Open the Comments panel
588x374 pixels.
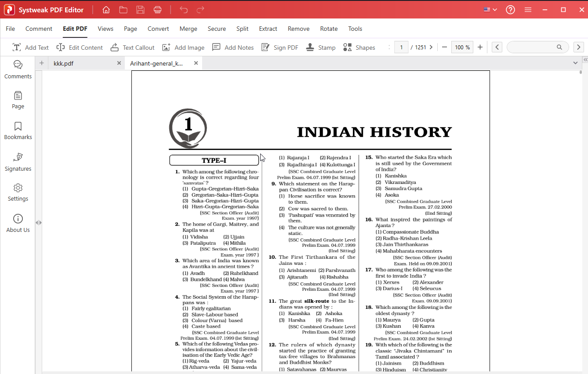[x=18, y=69]
